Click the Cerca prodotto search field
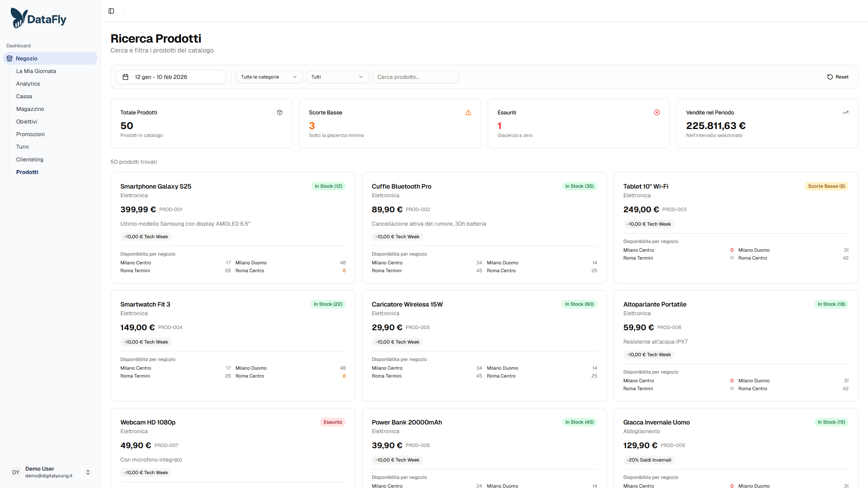 (415, 77)
